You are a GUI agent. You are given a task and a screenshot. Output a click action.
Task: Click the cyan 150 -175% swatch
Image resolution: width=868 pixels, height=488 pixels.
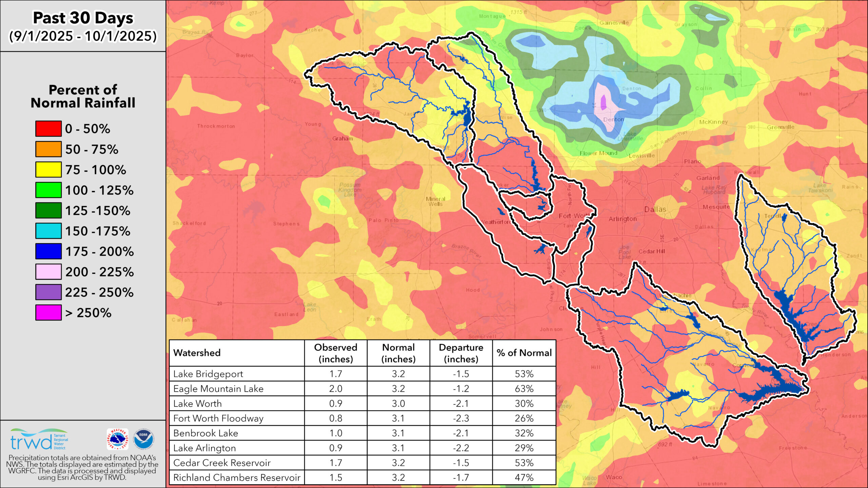pos(48,231)
